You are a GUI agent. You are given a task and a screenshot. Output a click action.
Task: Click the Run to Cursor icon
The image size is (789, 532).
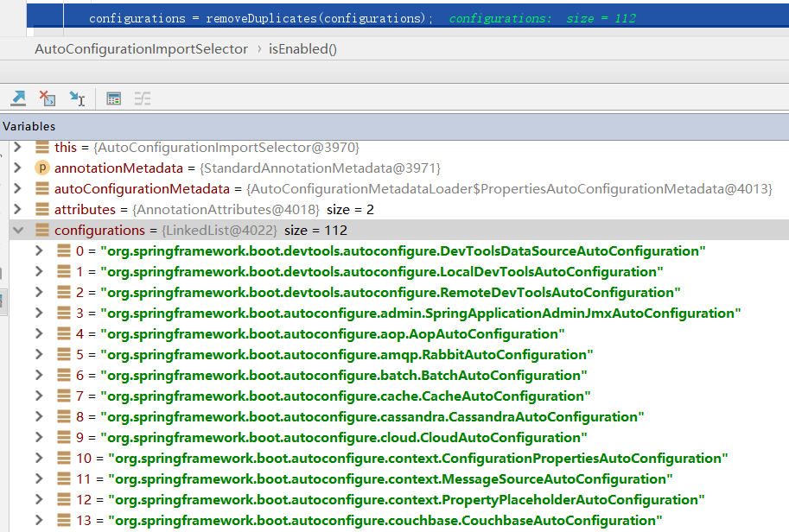77,98
